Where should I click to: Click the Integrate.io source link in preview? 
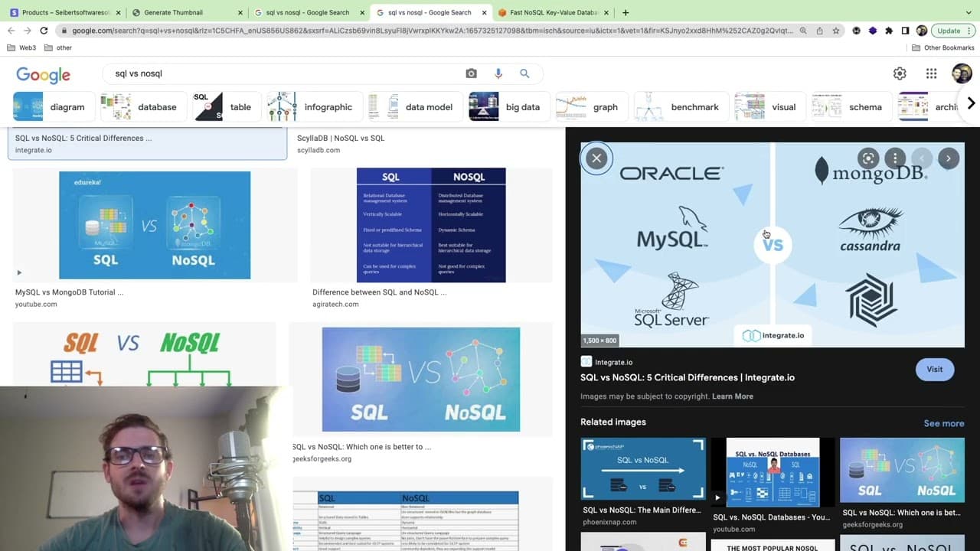click(x=607, y=362)
